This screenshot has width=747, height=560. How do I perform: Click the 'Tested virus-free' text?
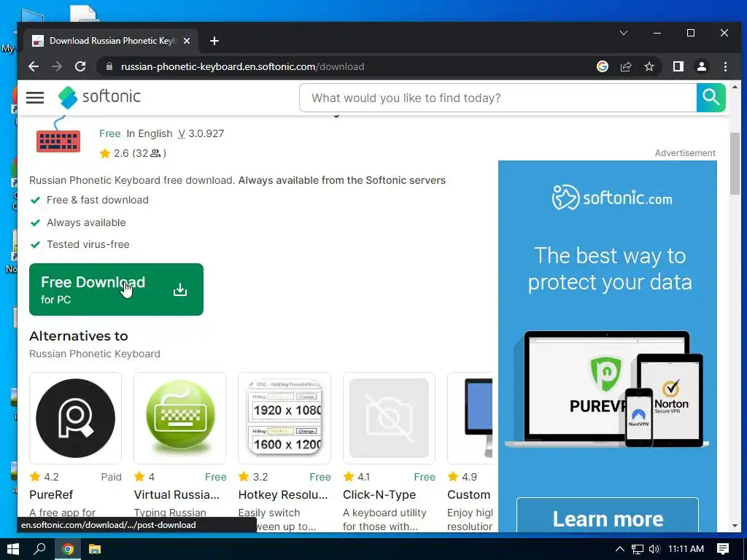[88, 244]
